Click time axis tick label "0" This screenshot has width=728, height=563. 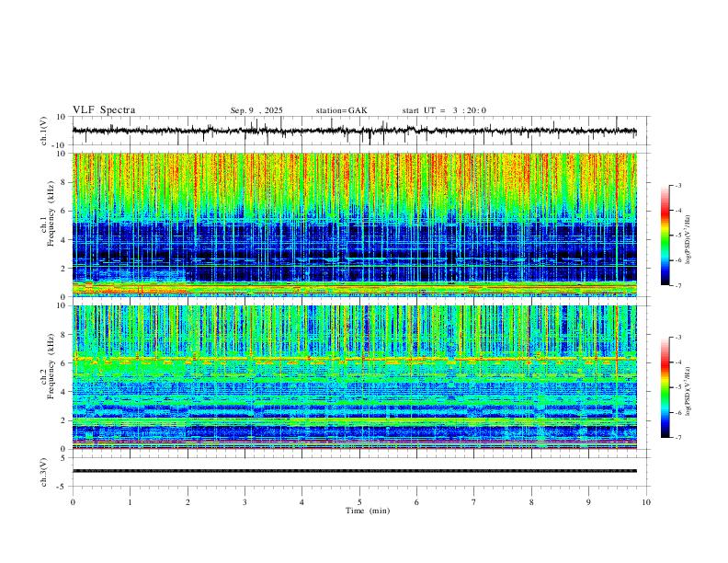pyautogui.click(x=73, y=502)
